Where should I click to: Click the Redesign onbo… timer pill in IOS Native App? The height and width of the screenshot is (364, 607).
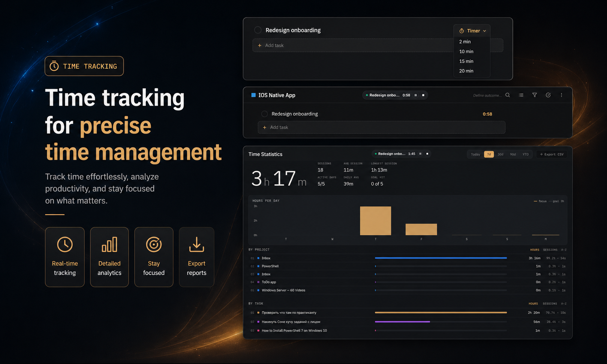point(395,95)
